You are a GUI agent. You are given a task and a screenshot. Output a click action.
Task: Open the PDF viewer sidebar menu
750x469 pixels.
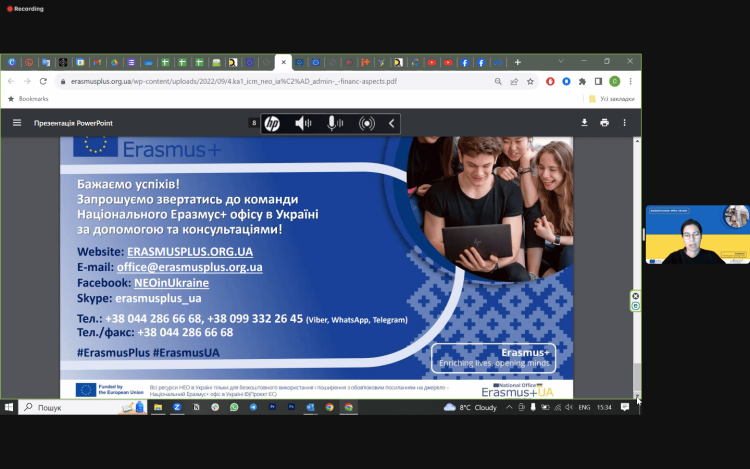[16, 123]
